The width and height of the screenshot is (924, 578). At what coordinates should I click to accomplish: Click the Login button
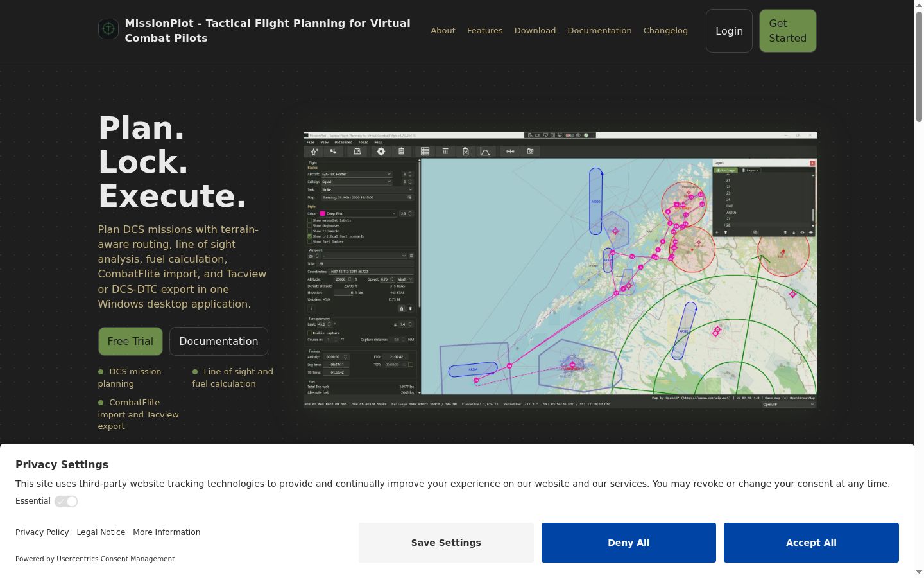pyautogui.click(x=729, y=31)
